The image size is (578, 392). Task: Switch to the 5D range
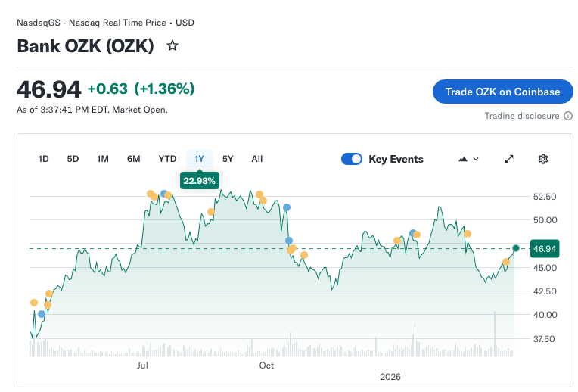[x=73, y=159]
